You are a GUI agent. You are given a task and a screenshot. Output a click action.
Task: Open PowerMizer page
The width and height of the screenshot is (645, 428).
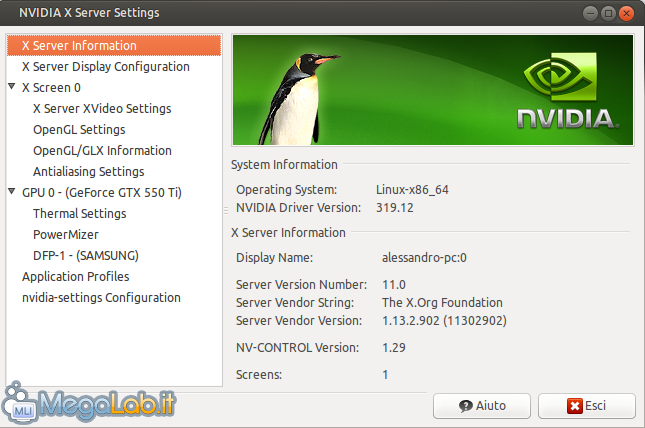tap(66, 235)
